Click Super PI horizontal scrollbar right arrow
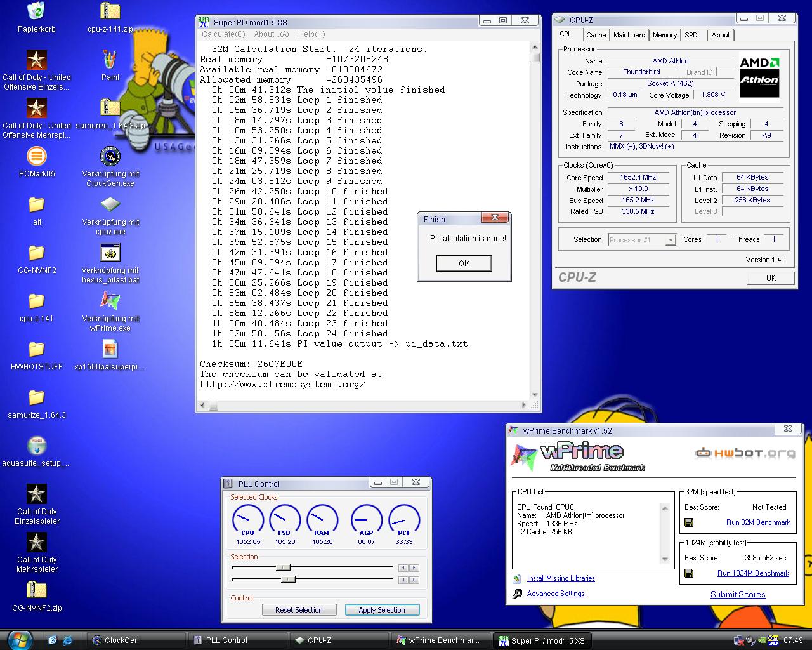 tap(524, 405)
